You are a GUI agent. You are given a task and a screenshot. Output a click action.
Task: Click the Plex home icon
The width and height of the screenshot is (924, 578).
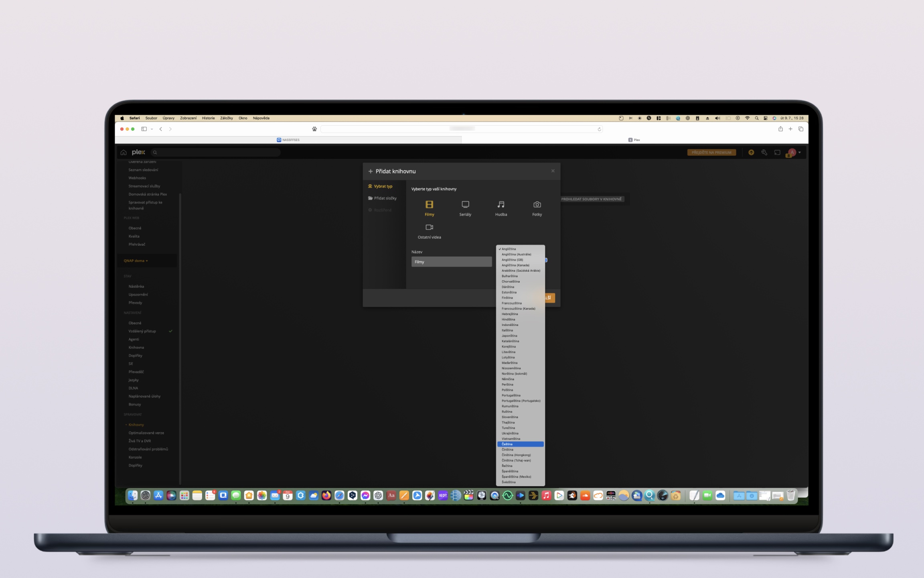[124, 153]
